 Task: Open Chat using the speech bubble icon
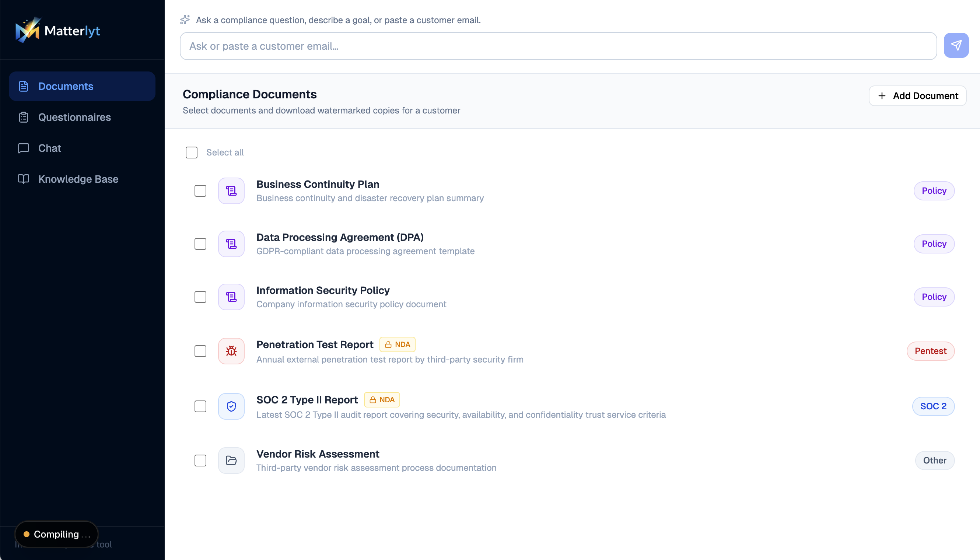tap(24, 148)
